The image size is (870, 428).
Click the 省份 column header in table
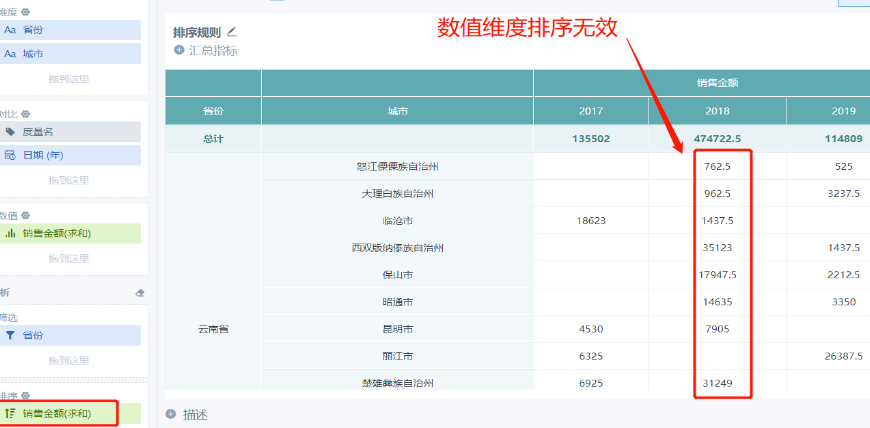point(213,111)
